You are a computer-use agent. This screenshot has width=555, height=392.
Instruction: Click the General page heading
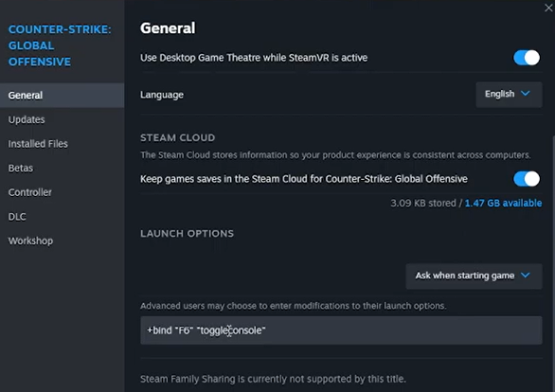pos(168,28)
